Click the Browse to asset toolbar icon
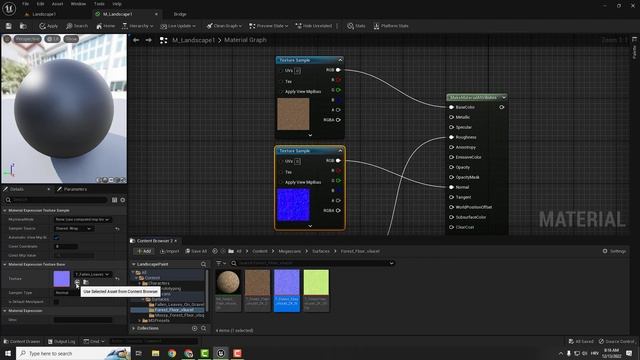Viewport: 640px width, 360px height. point(23,26)
